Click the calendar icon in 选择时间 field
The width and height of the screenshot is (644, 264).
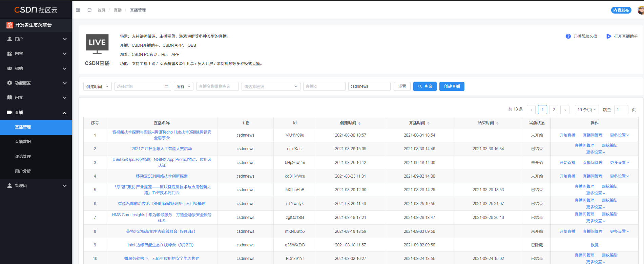click(x=166, y=86)
